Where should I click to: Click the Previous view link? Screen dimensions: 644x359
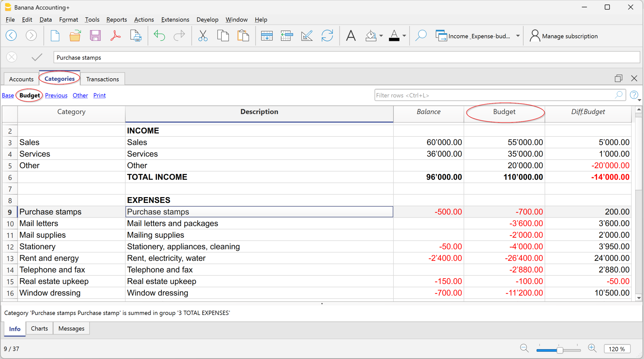(56, 95)
